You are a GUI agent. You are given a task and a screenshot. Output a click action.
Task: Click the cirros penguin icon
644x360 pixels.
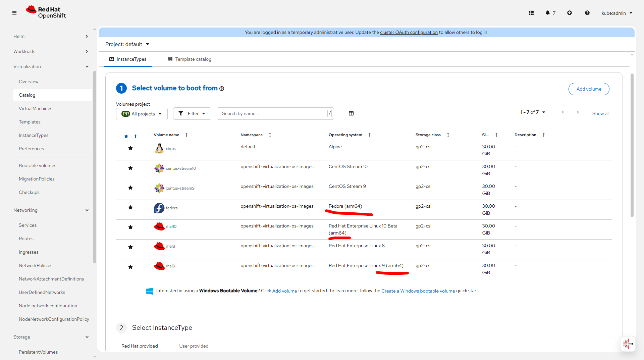point(159,148)
